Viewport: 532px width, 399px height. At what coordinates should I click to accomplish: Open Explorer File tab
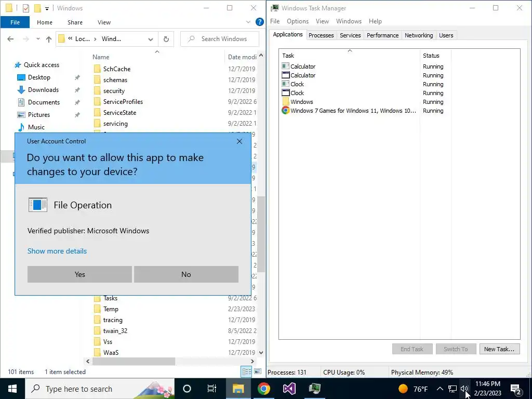tap(15, 22)
